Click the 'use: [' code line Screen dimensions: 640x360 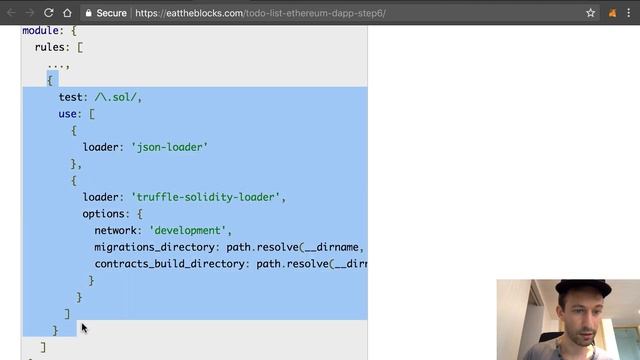[76, 114]
